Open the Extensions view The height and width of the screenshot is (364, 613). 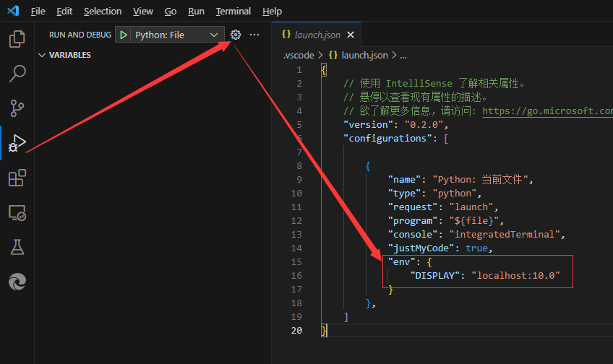(17, 178)
